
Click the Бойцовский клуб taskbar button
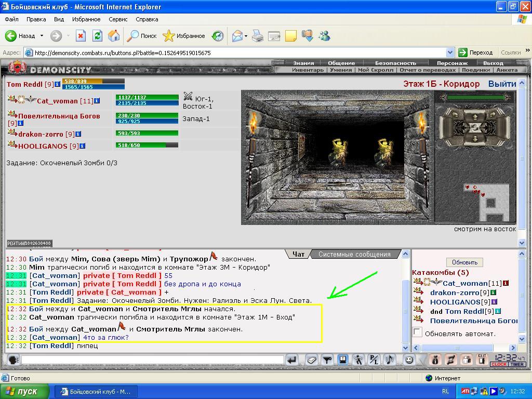(96, 392)
